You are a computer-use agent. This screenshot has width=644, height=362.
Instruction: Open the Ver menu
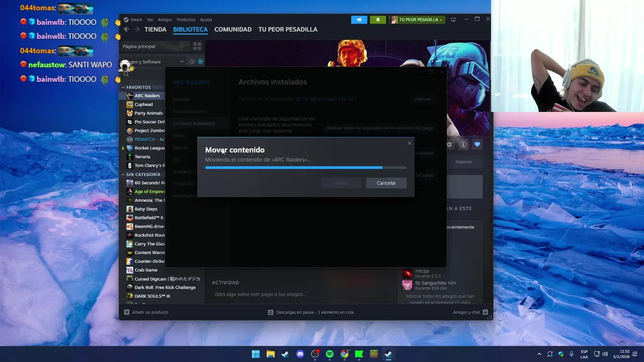(150, 20)
